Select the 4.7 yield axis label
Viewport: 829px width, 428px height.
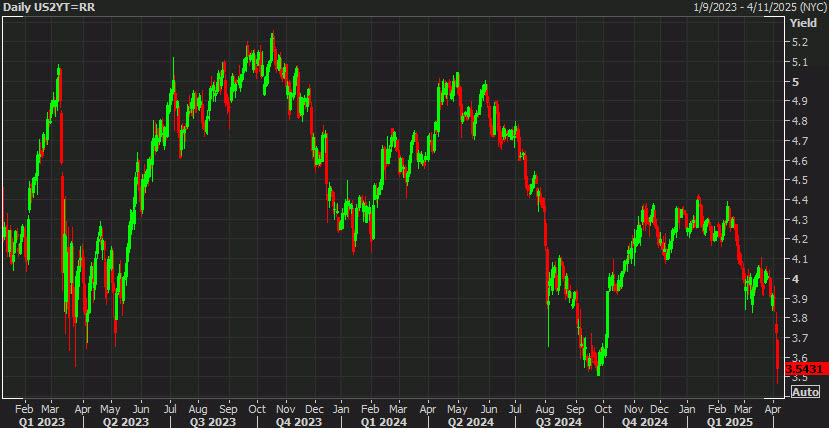coord(798,141)
